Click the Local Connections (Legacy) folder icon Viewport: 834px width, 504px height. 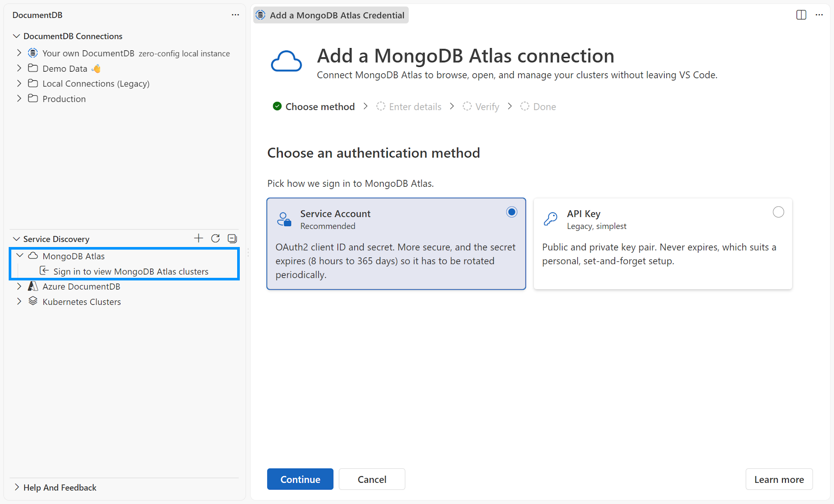click(x=33, y=83)
